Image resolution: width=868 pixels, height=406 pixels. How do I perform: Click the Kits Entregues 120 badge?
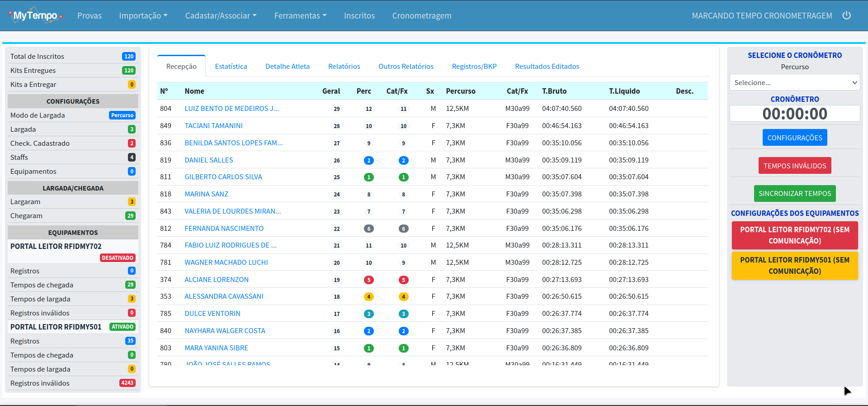(x=129, y=71)
